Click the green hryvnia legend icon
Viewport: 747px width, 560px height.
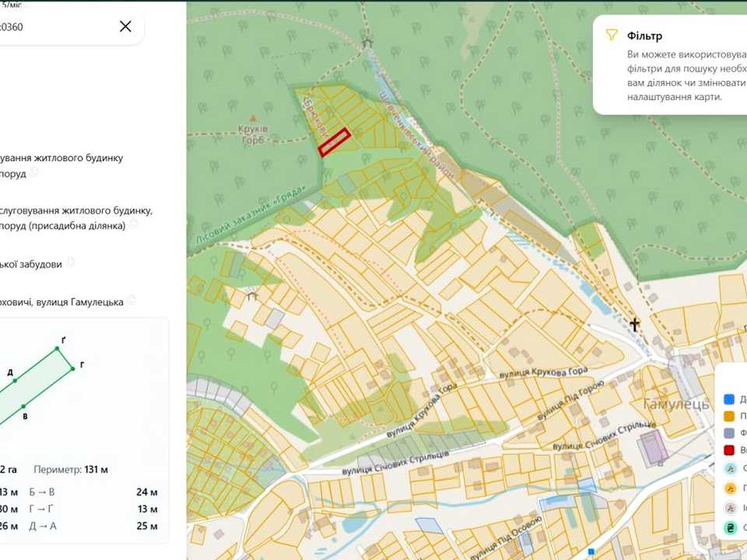pyautogui.click(x=731, y=527)
